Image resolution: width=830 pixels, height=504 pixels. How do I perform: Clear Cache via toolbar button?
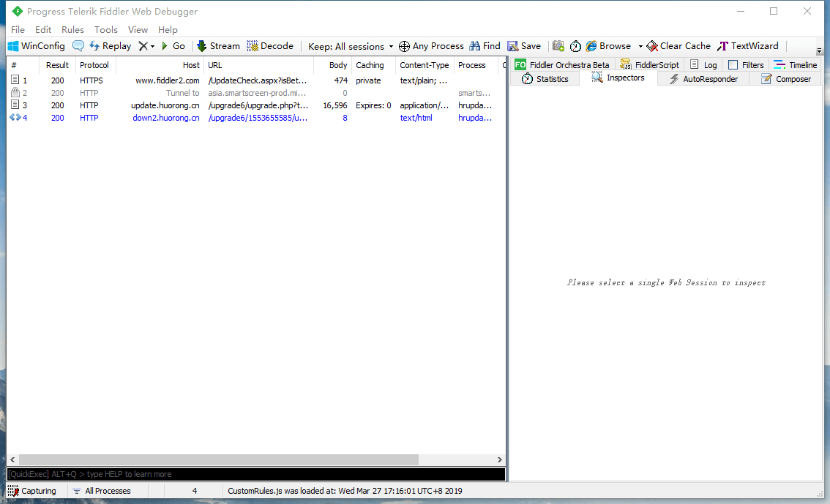click(678, 46)
